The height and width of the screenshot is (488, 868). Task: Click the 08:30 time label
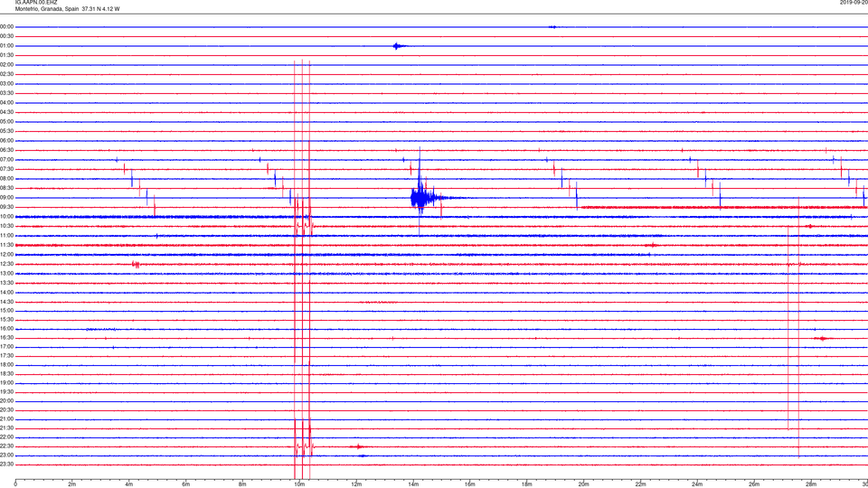point(7,188)
